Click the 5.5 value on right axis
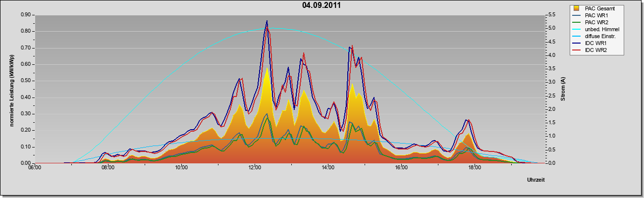This screenshot has height=198, width=644. pyautogui.click(x=552, y=15)
